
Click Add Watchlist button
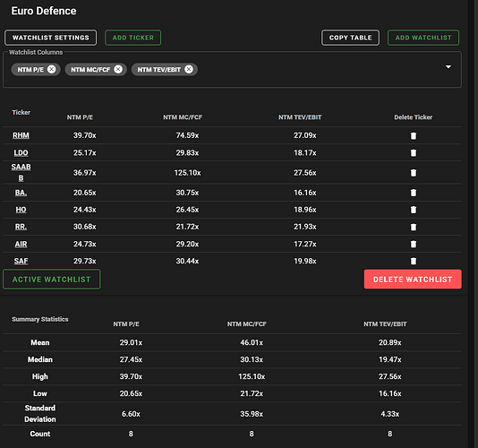coord(423,38)
